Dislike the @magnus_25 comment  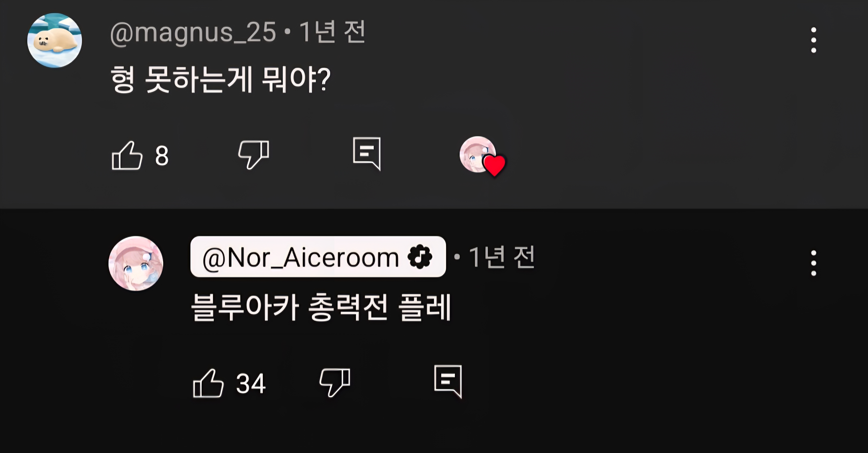pyautogui.click(x=254, y=155)
